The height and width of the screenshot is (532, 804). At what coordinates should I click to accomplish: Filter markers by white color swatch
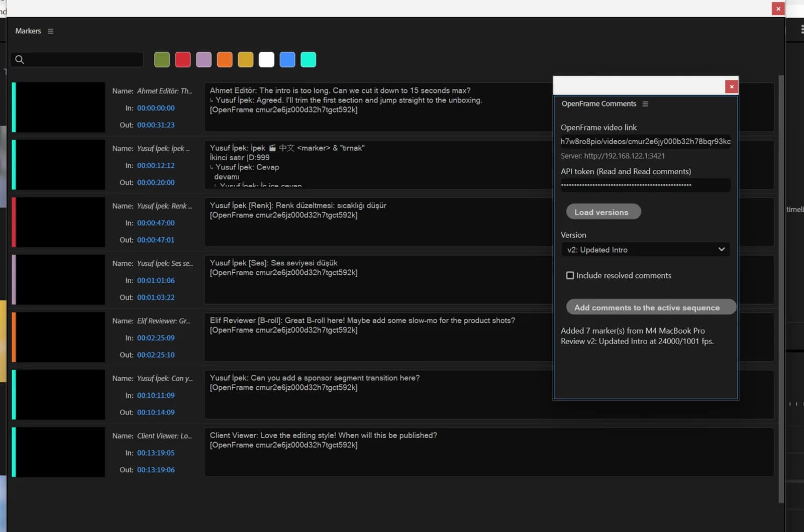pos(266,60)
